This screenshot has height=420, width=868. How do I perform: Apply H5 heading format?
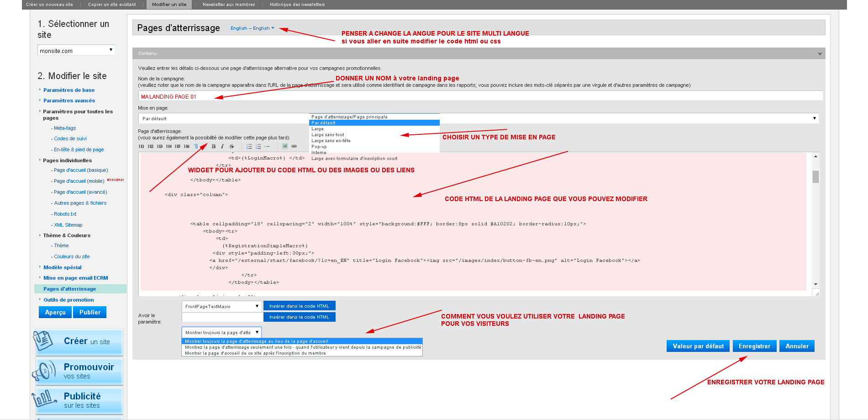[x=178, y=146]
